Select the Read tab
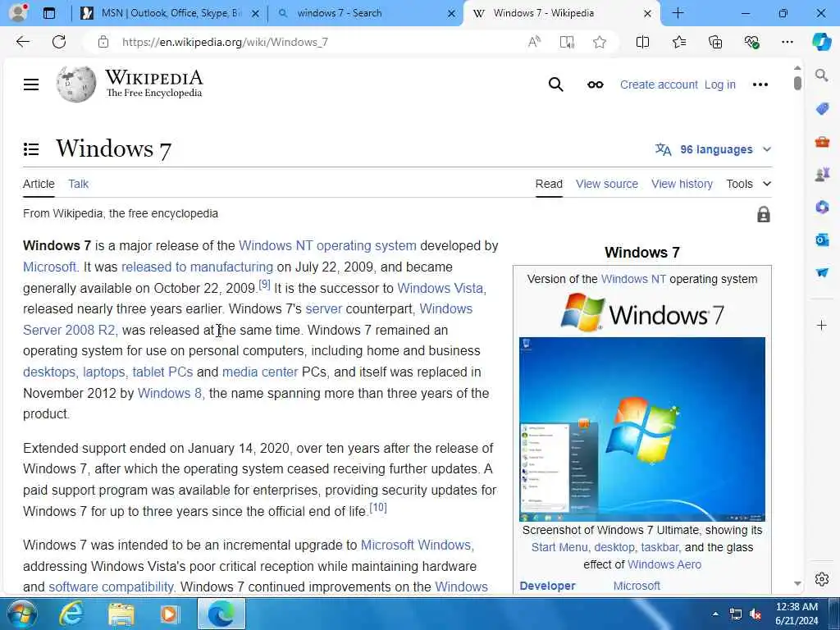 [x=549, y=184]
